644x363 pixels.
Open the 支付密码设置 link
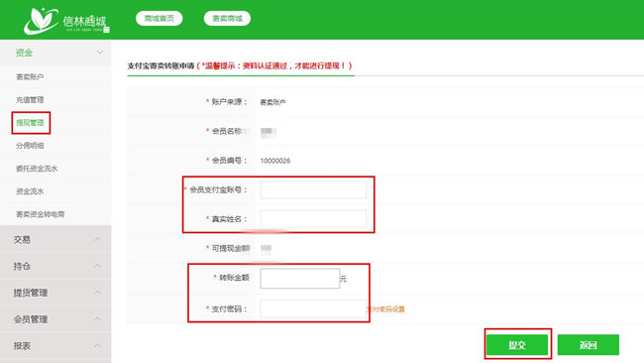(385, 309)
